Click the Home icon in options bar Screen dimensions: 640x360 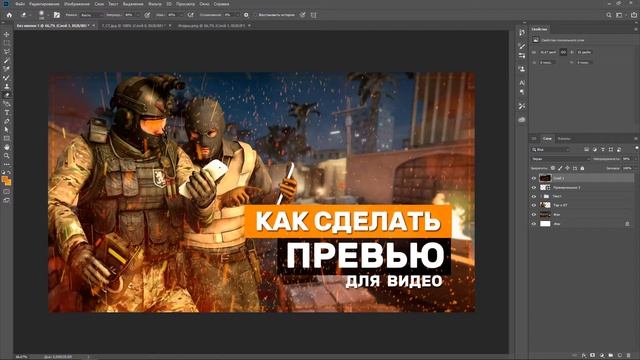pyautogui.click(x=9, y=15)
